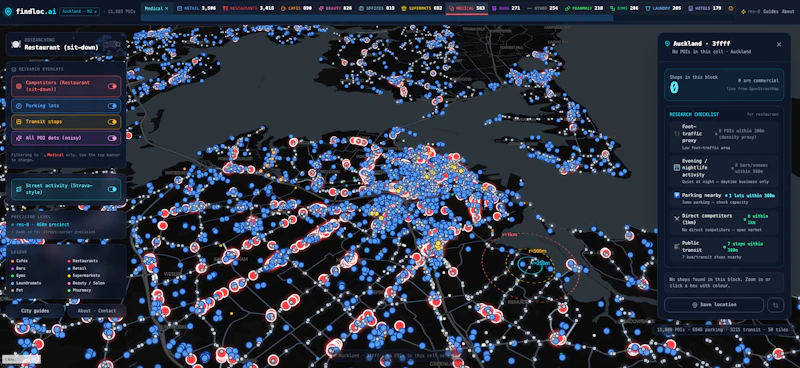Filter by the Offices category
This screenshot has width=800, height=368.
pyautogui.click(x=377, y=9)
